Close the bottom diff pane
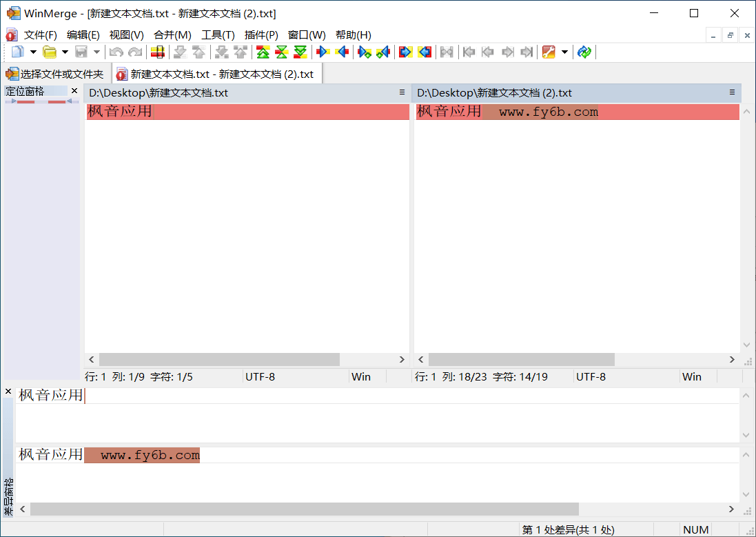The width and height of the screenshot is (756, 537). pos(8,392)
